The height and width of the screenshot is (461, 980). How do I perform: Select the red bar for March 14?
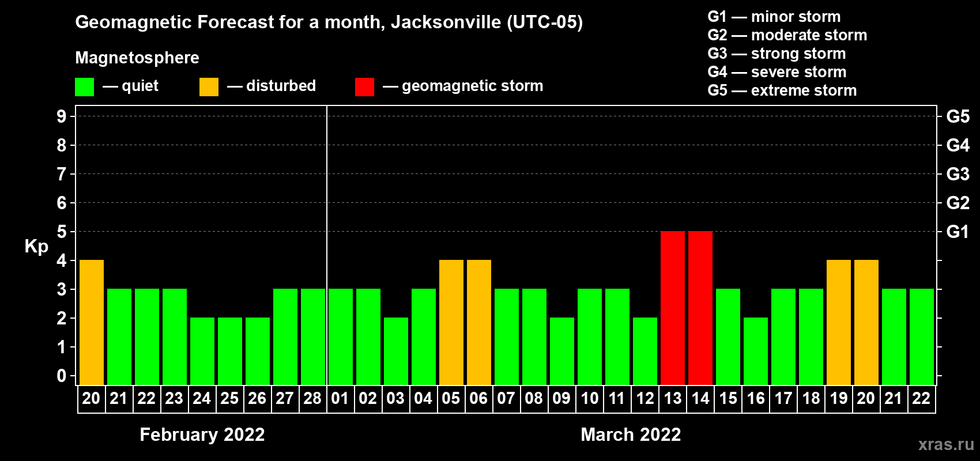pyautogui.click(x=700, y=308)
